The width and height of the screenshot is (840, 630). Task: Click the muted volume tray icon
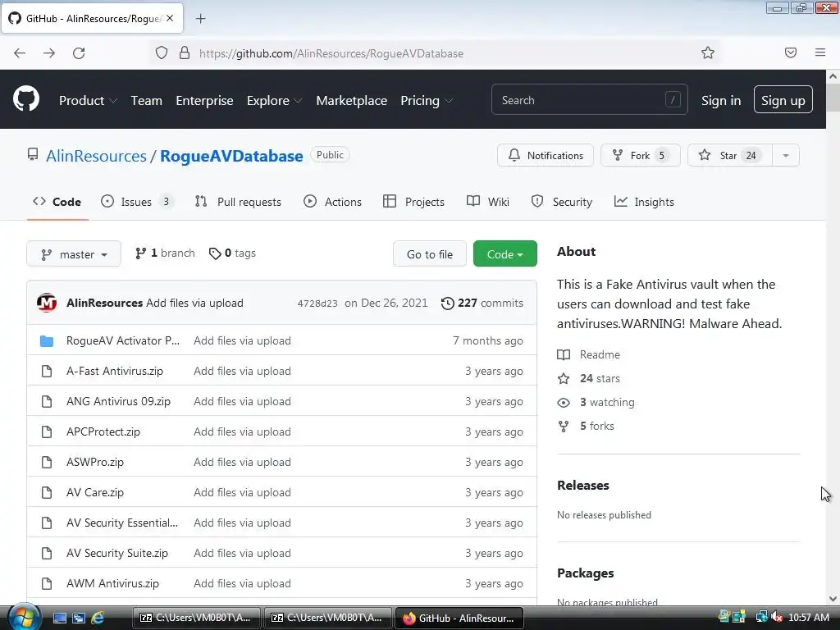776,618
